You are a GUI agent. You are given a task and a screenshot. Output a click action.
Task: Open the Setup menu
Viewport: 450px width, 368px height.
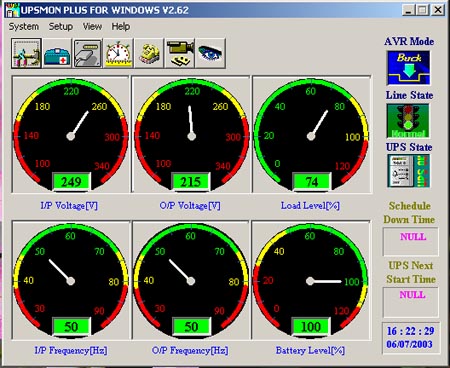click(61, 26)
